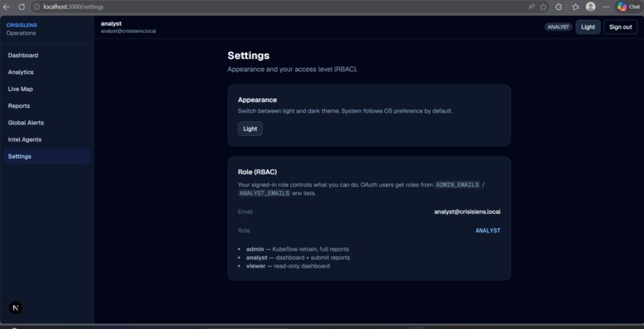Open Global Alerts in the sidebar
Viewport: 644px width, 329px height.
click(47, 123)
